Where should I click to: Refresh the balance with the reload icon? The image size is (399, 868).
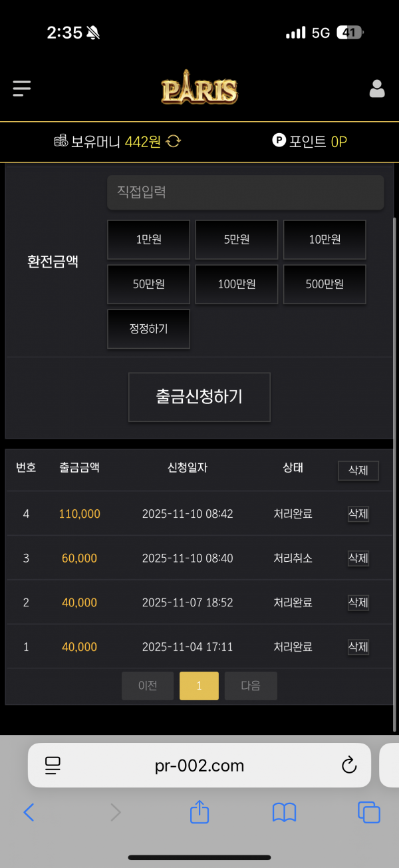pyautogui.click(x=174, y=141)
